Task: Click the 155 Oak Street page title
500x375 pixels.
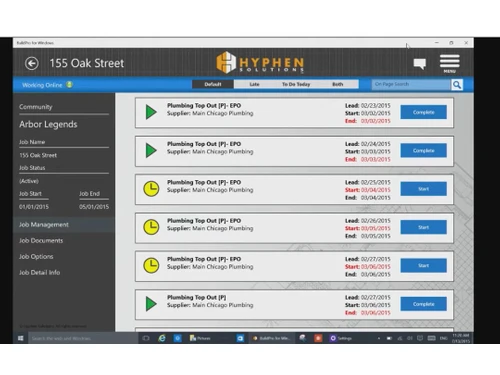Action: click(87, 63)
